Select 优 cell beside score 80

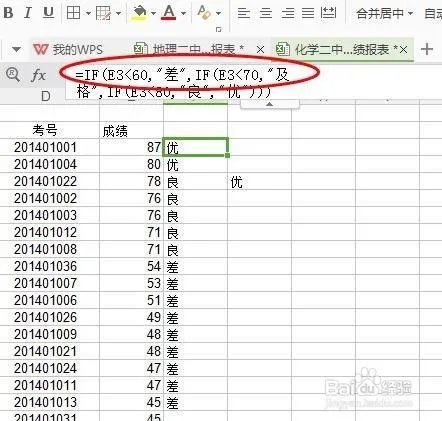click(x=195, y=164)
